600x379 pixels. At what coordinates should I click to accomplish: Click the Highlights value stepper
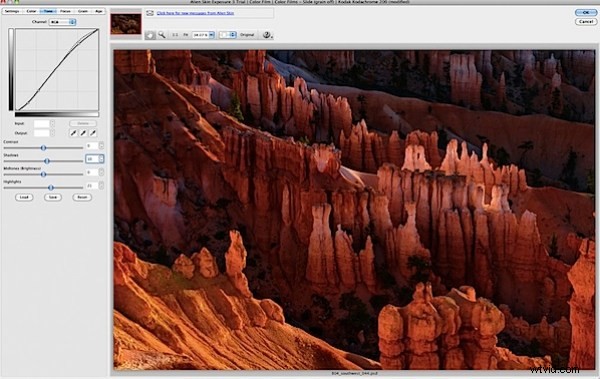101,185
